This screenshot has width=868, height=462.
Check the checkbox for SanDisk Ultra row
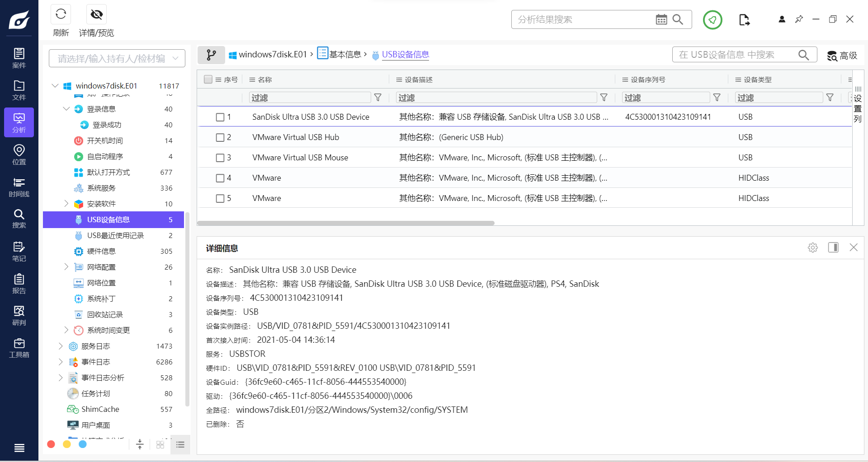[220, 117]
